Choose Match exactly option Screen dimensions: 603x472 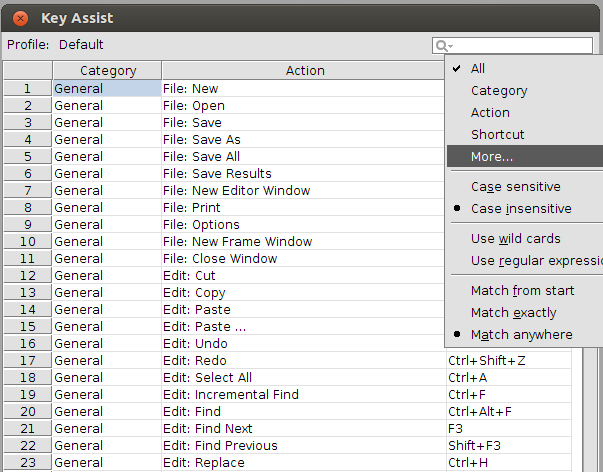coord(513,313)
